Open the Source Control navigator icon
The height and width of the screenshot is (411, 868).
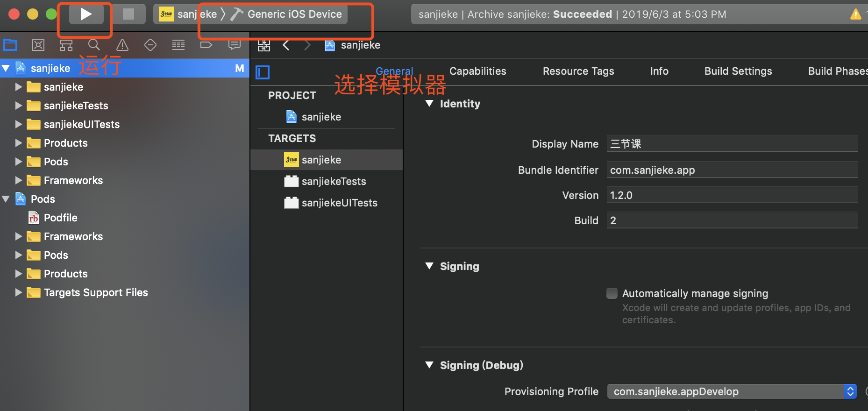click(38, 45)
